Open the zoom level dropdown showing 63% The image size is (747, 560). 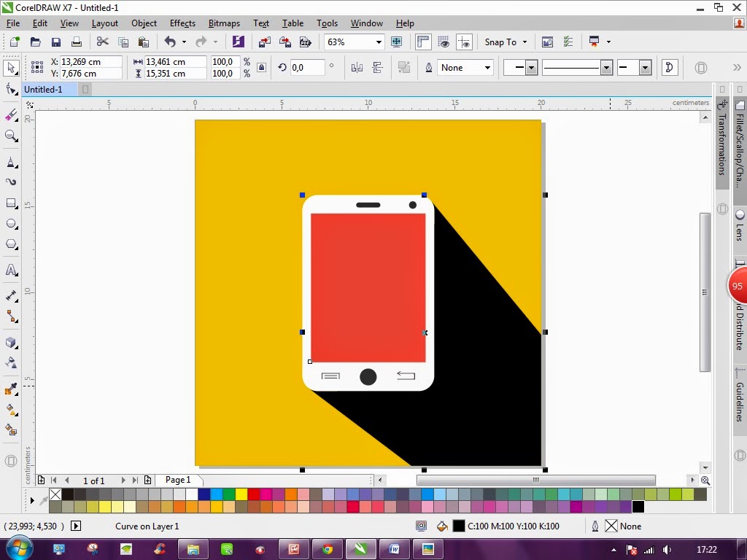pyautogui.click(x=379, y=42)
